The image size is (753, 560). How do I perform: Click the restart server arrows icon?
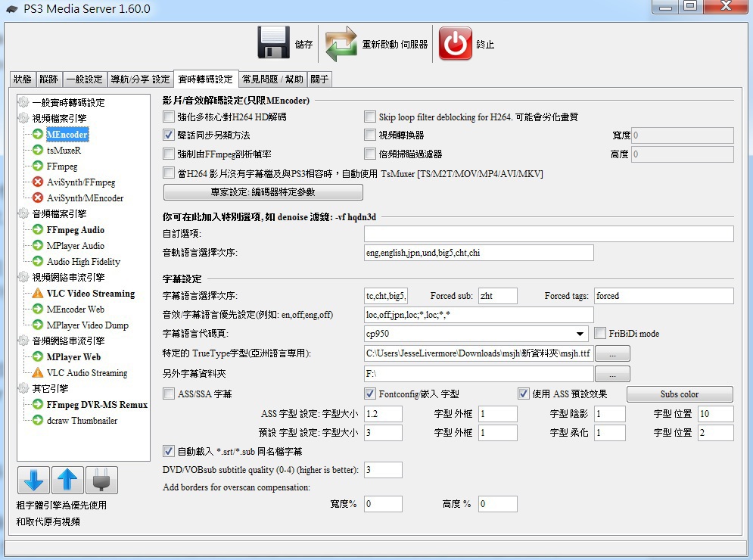[341, 44]
